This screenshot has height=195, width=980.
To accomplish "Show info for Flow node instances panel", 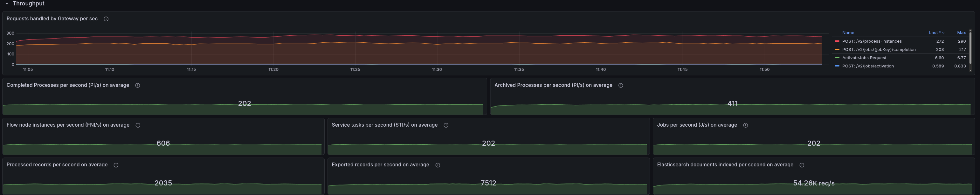I will (x=138, y=125).
